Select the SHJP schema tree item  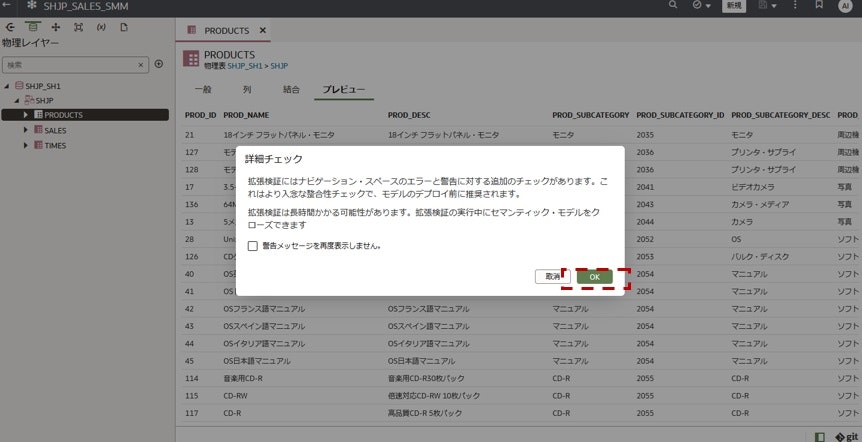[x=44, y=101]
